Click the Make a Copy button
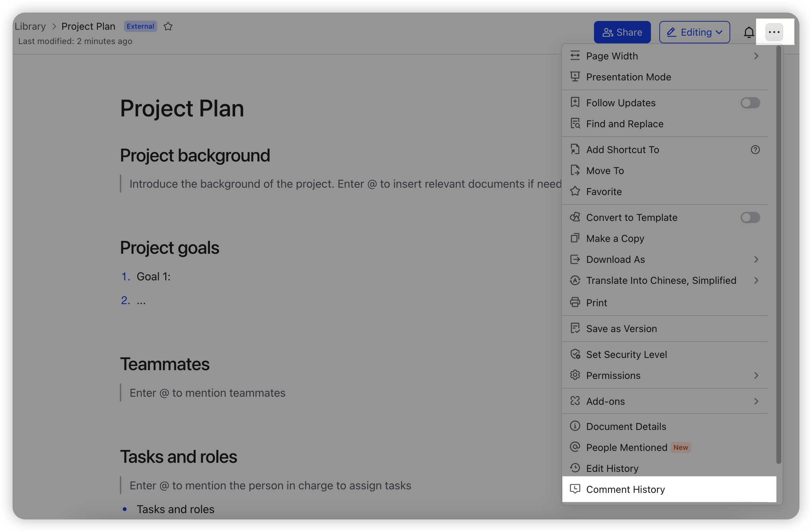The height and width of the screenshot is (532, 812). click(615, 238)
